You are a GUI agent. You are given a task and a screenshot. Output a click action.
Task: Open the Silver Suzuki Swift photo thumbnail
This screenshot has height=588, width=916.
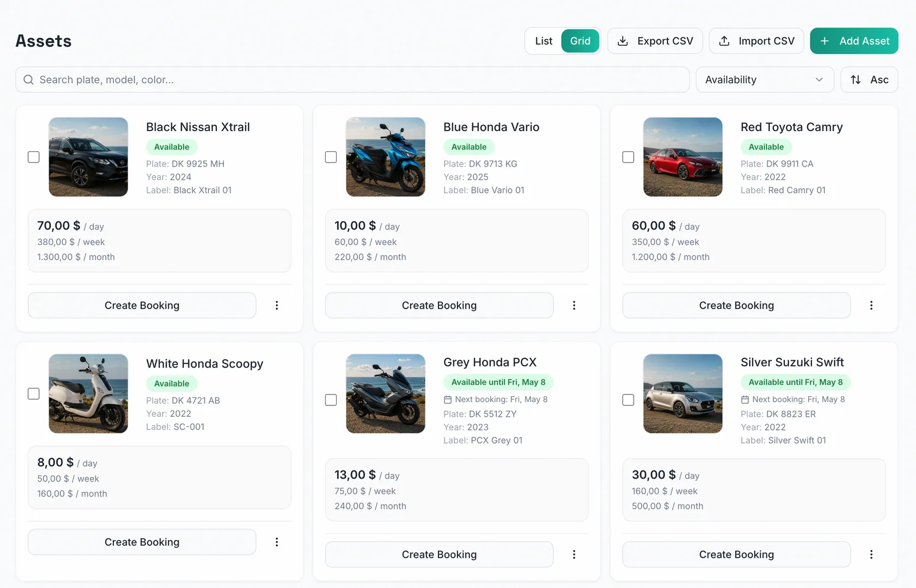point(682,393)
